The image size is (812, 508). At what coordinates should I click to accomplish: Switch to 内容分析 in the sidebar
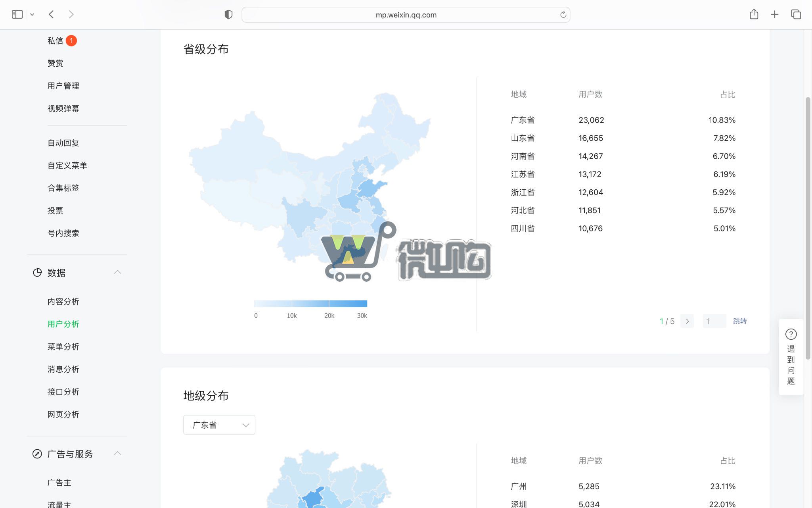[x=63, y=301]
